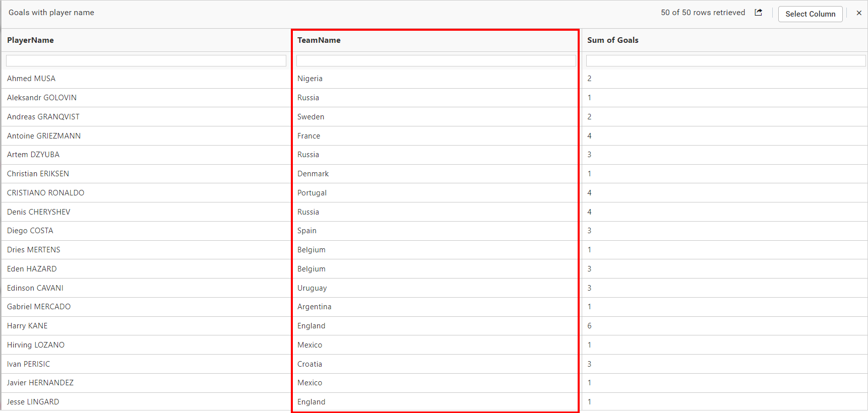This screenshot has height=413, width=868.
Task: Click the Sum of Goals filter input box
Action: click(725, 60)
